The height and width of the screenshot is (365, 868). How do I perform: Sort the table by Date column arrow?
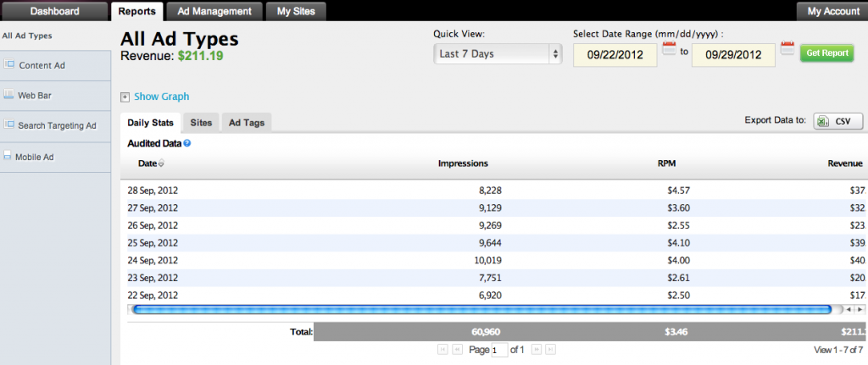coord(161,163)
